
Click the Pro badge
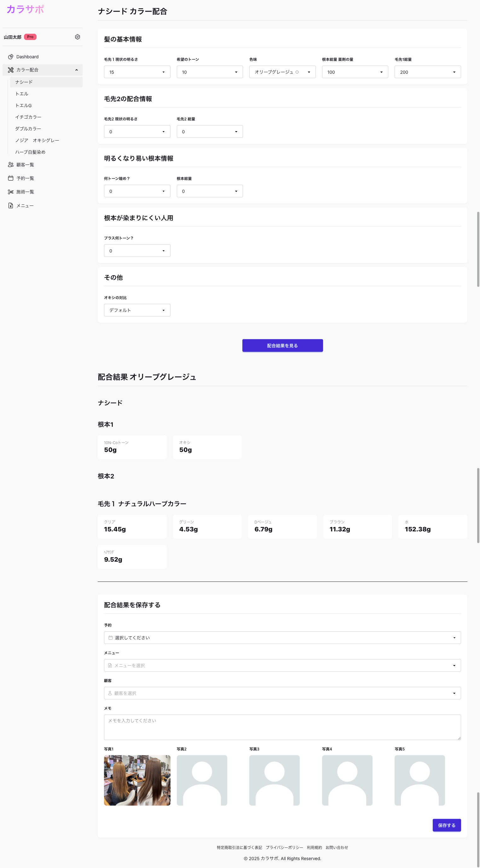30,37
